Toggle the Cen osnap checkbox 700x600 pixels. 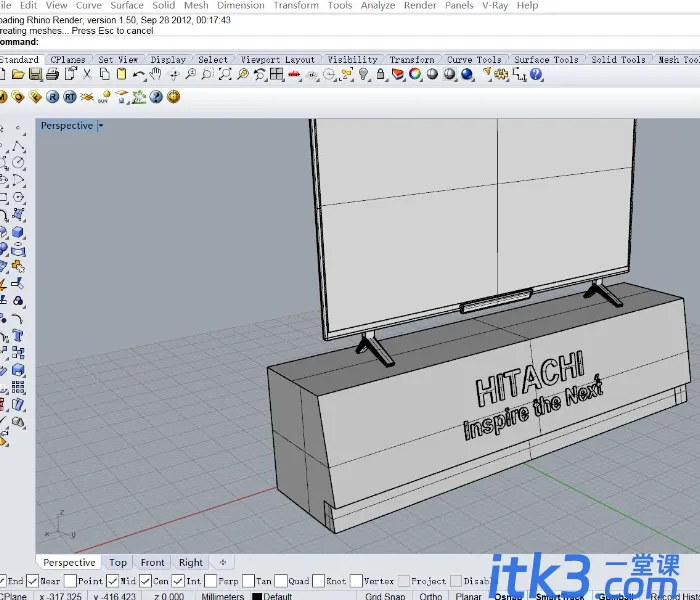(x=145, y=581)
